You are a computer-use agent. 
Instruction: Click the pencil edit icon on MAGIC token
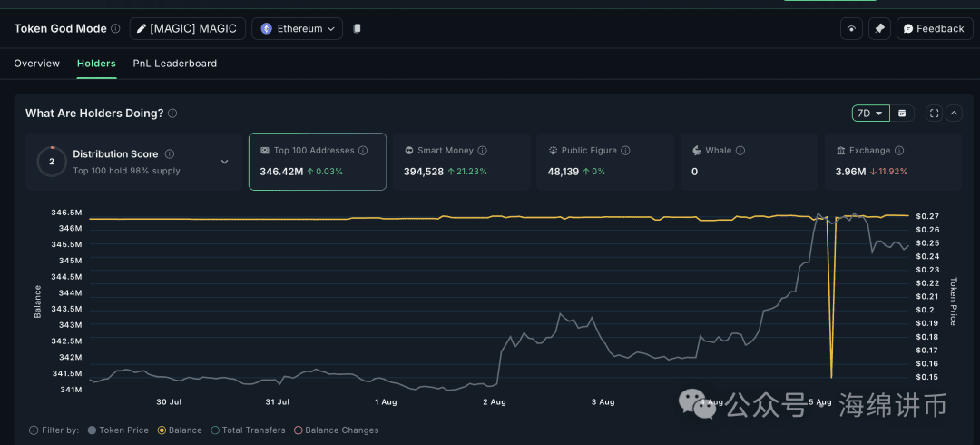click(142, 29)
